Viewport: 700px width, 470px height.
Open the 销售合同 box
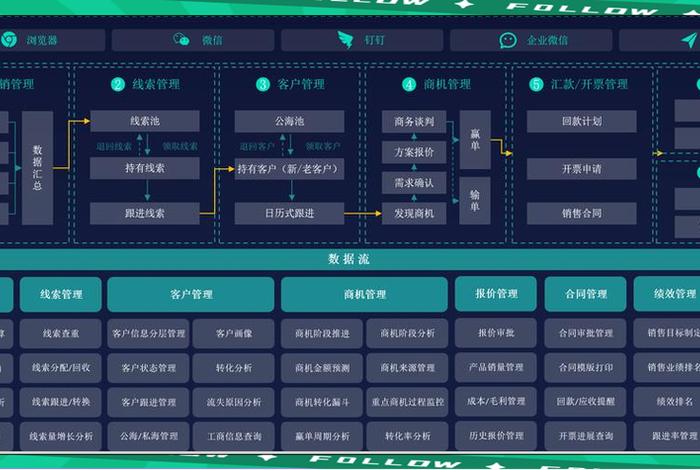[x=581, y=213]
